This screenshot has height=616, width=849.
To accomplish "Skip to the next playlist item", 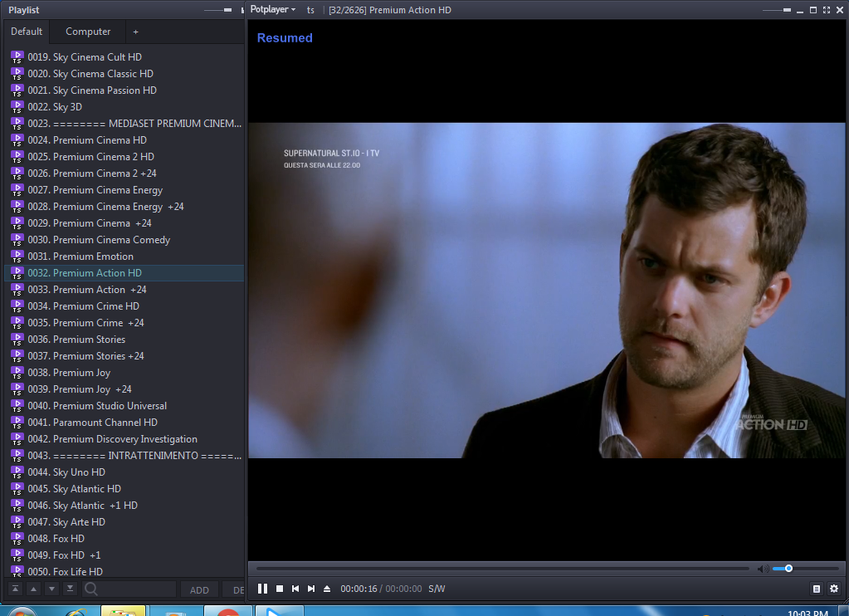I will point(310,589).
